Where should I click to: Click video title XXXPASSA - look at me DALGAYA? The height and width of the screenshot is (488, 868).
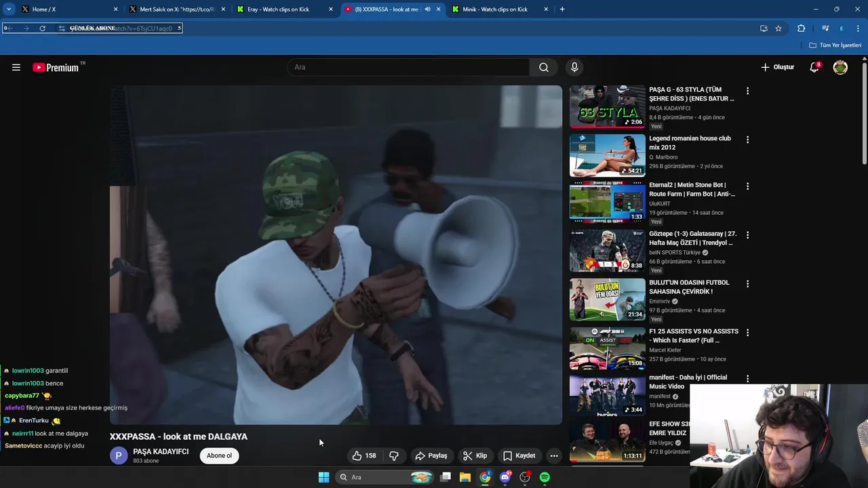pos(178,436)
